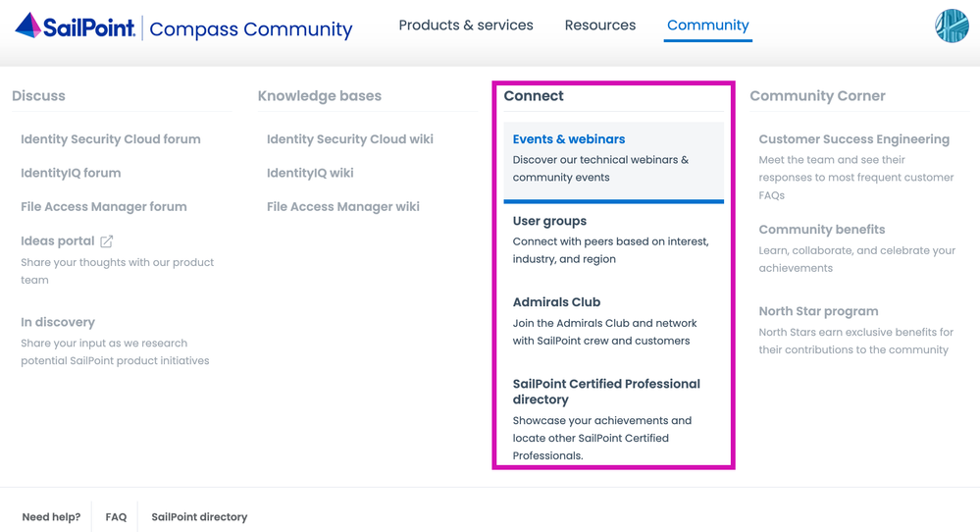Open the user profile avatar

pos(952,26)
